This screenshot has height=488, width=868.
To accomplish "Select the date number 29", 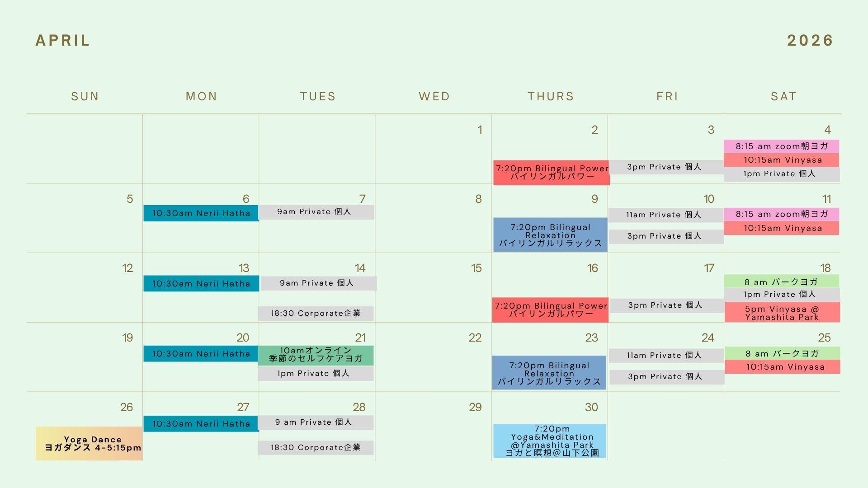I will click(475, 407).
